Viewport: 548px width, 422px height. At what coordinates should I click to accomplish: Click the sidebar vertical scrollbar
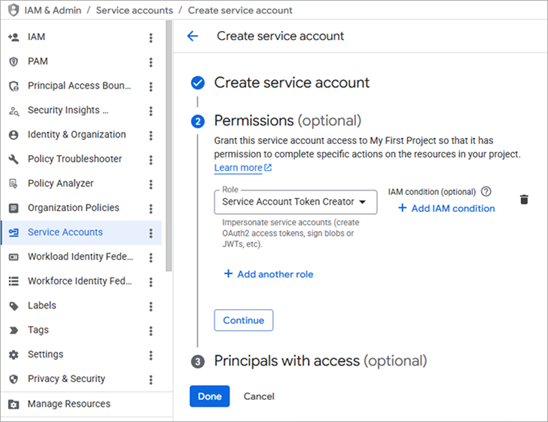click(x=169, y=145)
